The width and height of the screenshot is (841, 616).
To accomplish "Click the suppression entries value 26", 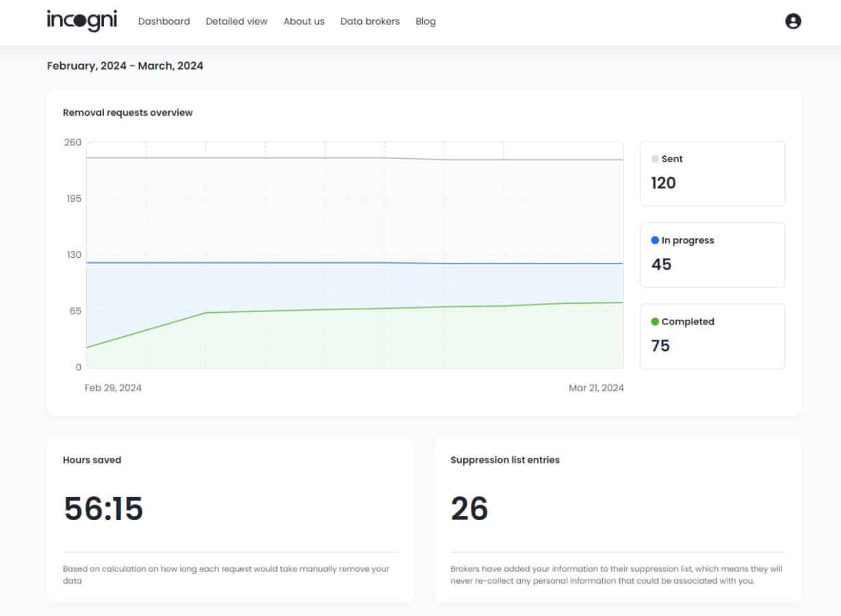I will point(469,509).
